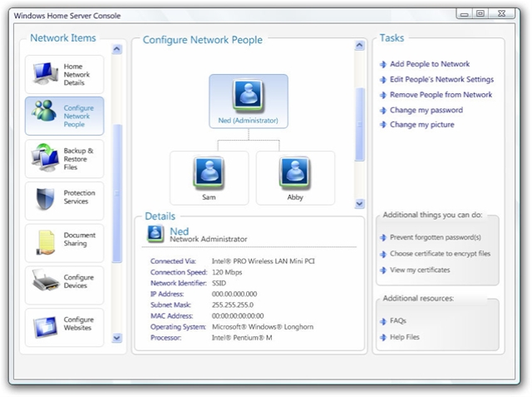Click Network Items scrollbar thumb
Screen dimensions: 532x397
[117, 194]
